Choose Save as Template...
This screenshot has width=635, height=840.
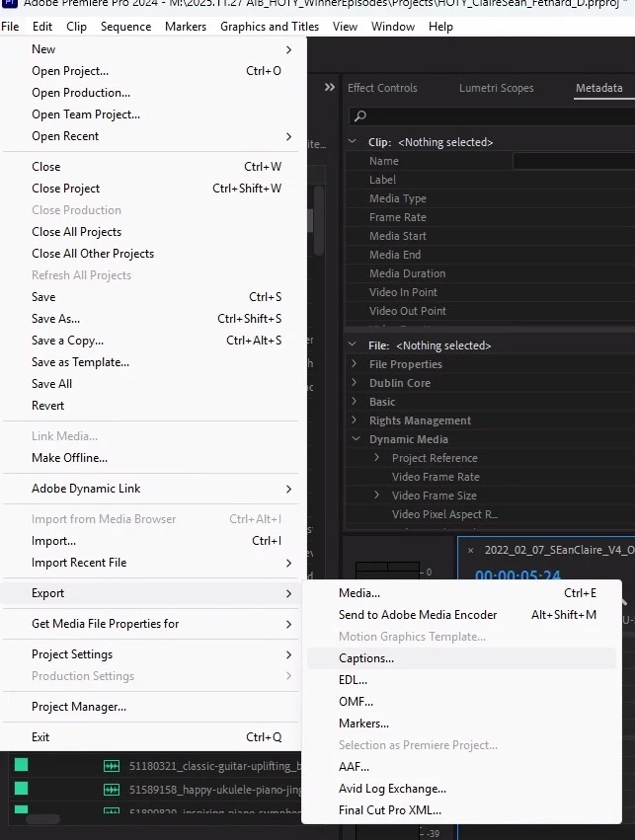(150, 362)
